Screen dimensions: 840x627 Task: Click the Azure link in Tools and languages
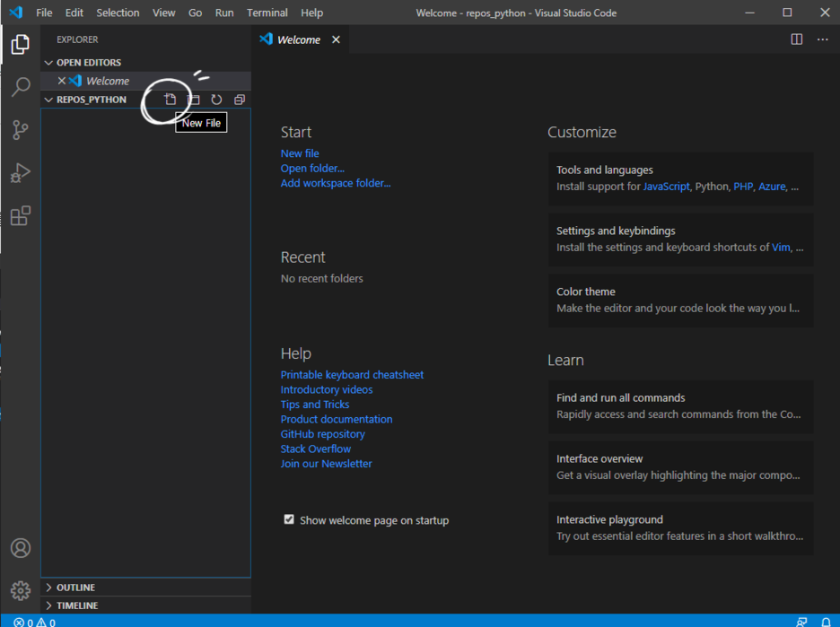coord(772,187)
